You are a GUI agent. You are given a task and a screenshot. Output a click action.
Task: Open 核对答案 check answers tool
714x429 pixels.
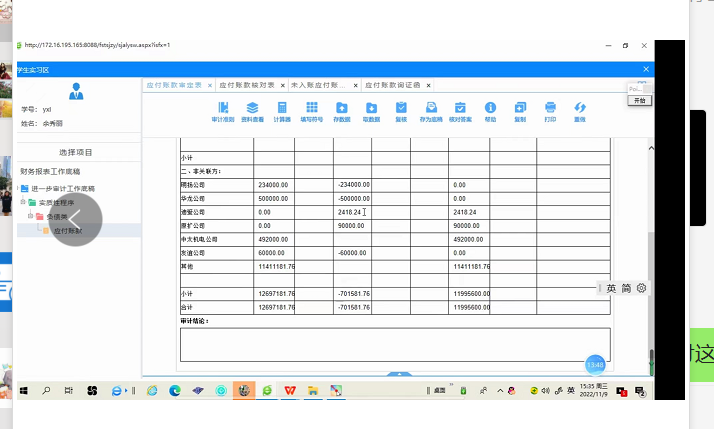click(x=460, y=110)
